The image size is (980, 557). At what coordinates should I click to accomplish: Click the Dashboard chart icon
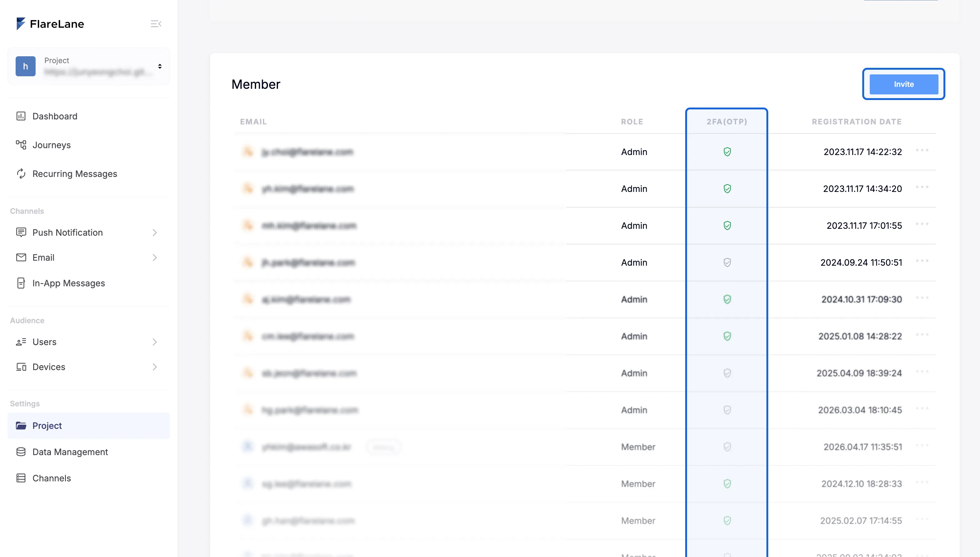click(21, 116)
